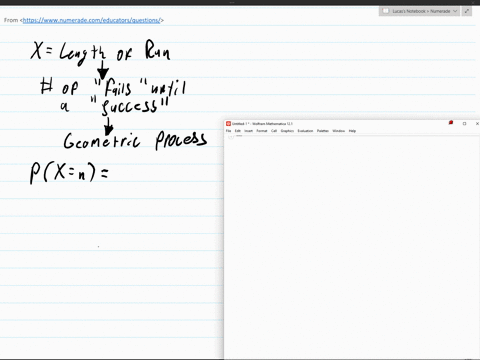
Task: Open the Window menu in Mathematica
Action: click(x=339, y=131)
